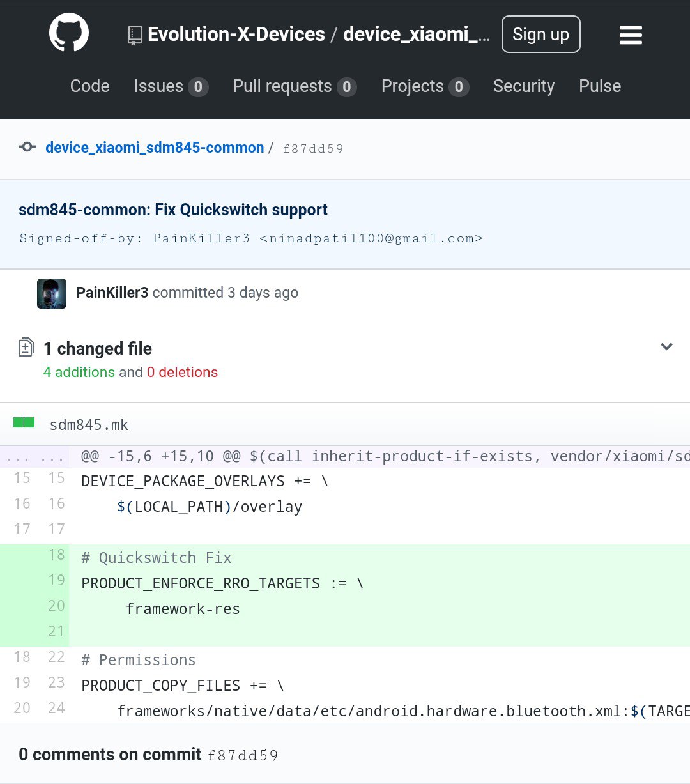Select new line number 18

point(57,555)
